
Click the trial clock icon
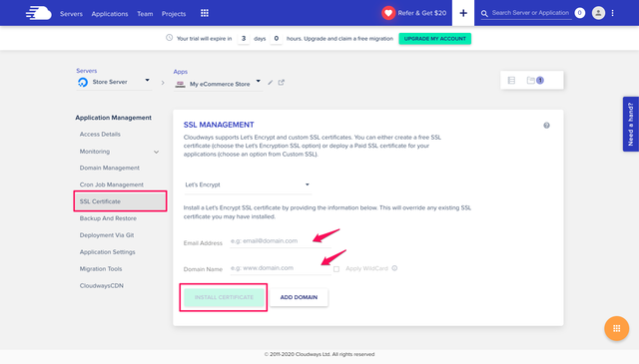169,38
